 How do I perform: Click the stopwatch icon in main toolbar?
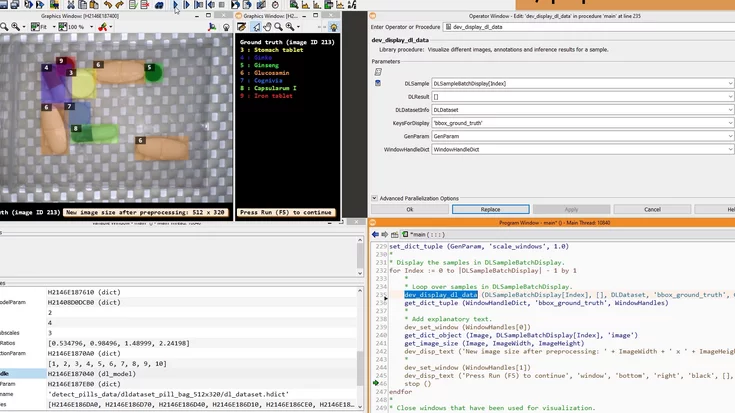point(276,5)
